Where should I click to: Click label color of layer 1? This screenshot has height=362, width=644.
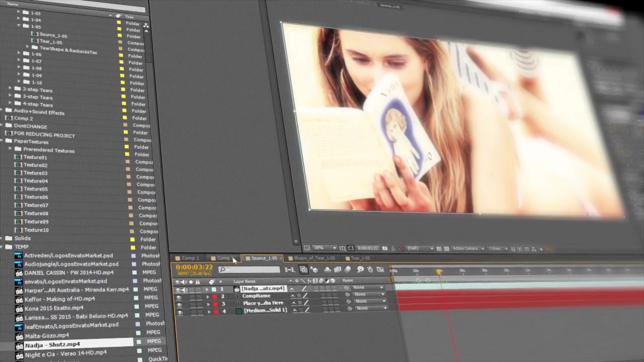coord(214,290)
